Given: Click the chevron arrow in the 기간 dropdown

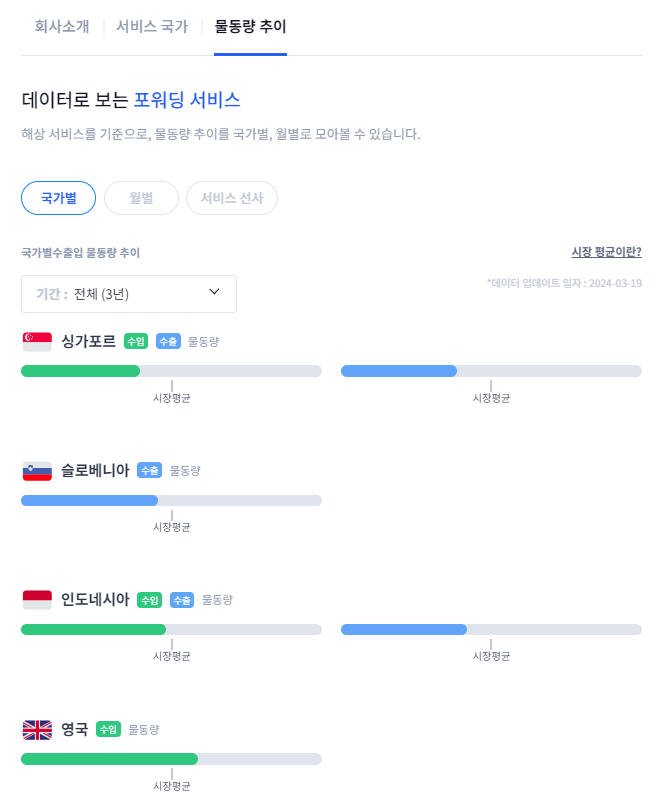Looking at the screenshot, I should [x=214, y=292].
